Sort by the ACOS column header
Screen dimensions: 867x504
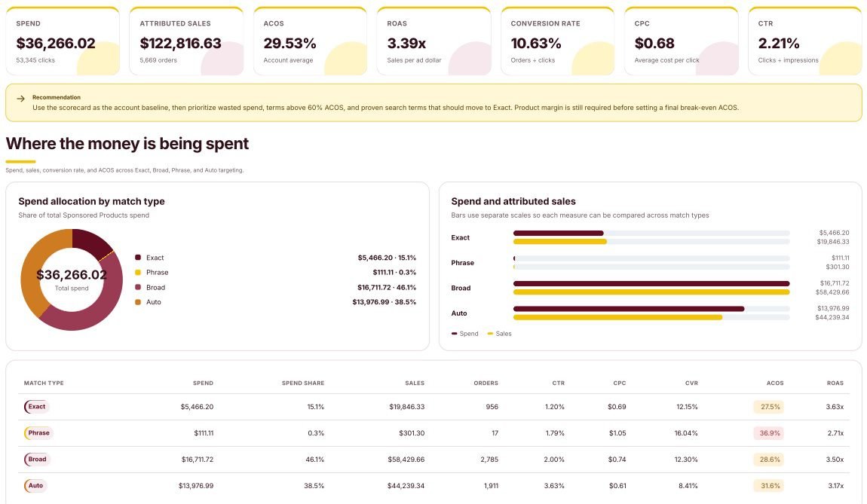[x=775, y=383]
